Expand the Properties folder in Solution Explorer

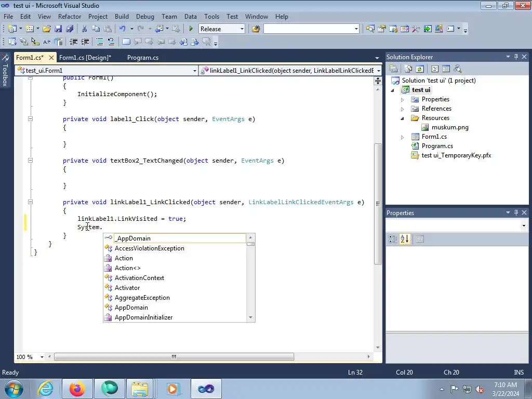coord(403,100)
